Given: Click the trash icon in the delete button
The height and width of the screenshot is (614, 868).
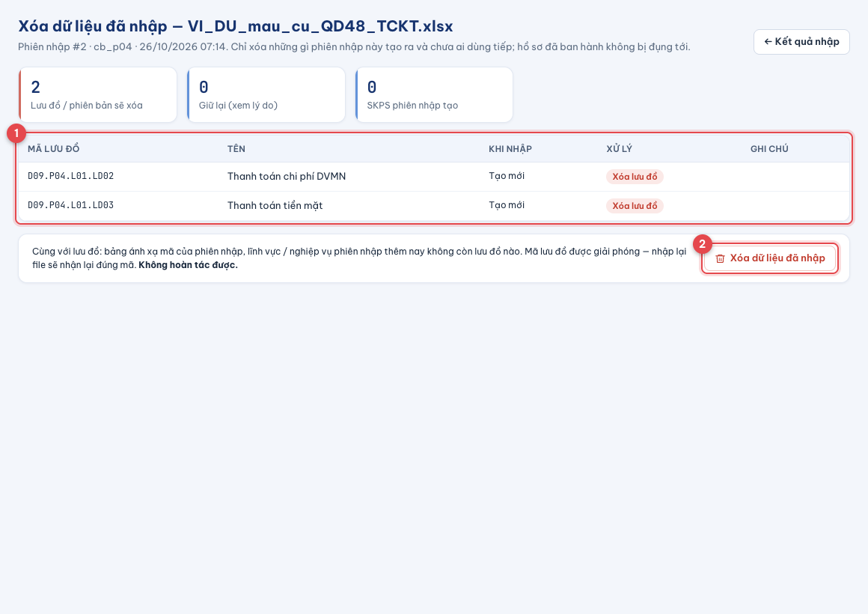Looking at the screenshot, I should pyautogui.click(x=720, y=259).
